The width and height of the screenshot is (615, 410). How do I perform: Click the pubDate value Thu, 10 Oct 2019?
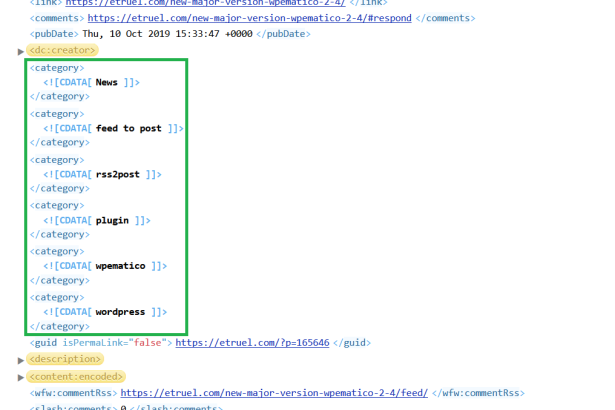click(167, 34)
